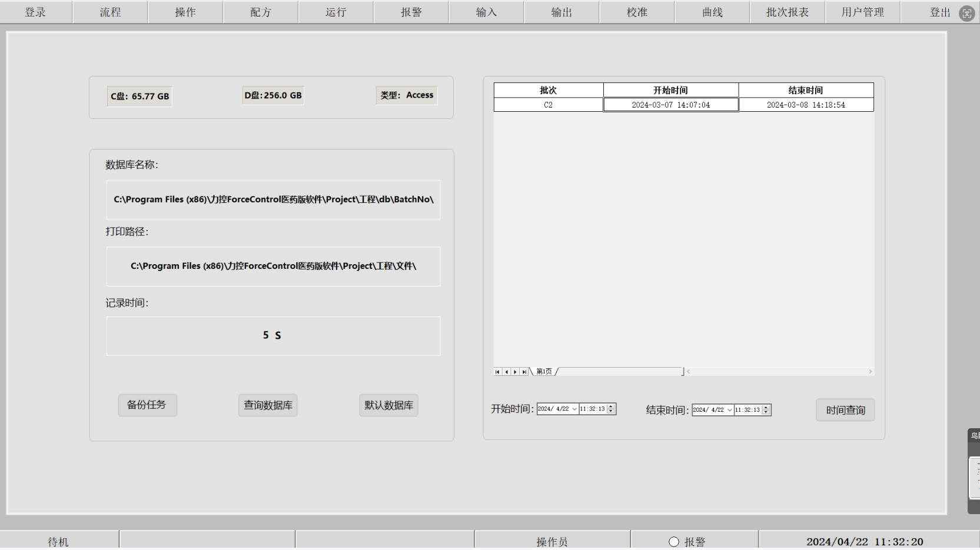Image resolution: width=980 pixels, height=550 pixels.
Task: Open the 配方 menu tab
Action: [x=261, y=12]
